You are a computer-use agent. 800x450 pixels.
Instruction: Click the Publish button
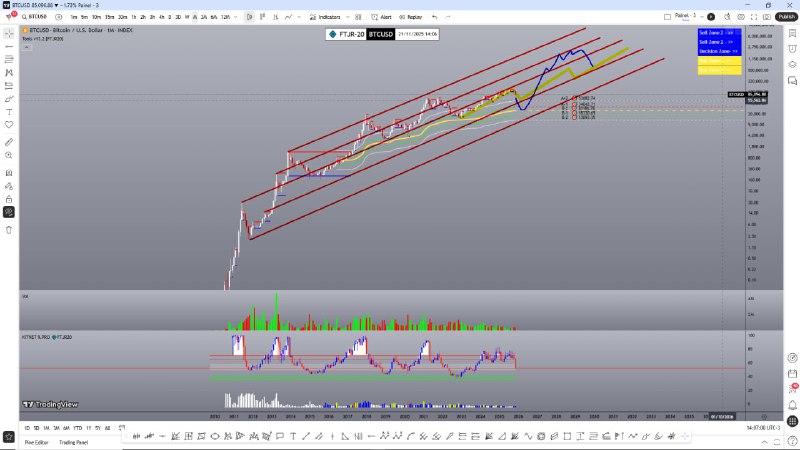[785, 17]
